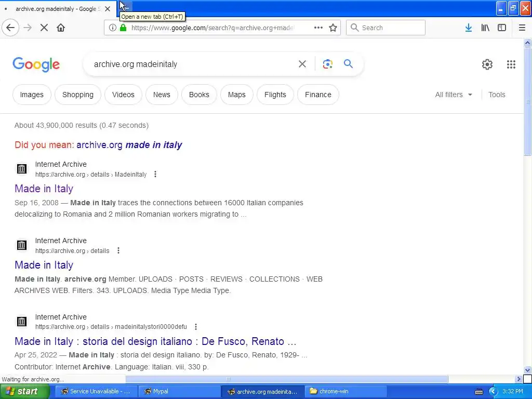Switch to News results filter
The width and height of the screenshot is (532, 399).
[162, 95]
